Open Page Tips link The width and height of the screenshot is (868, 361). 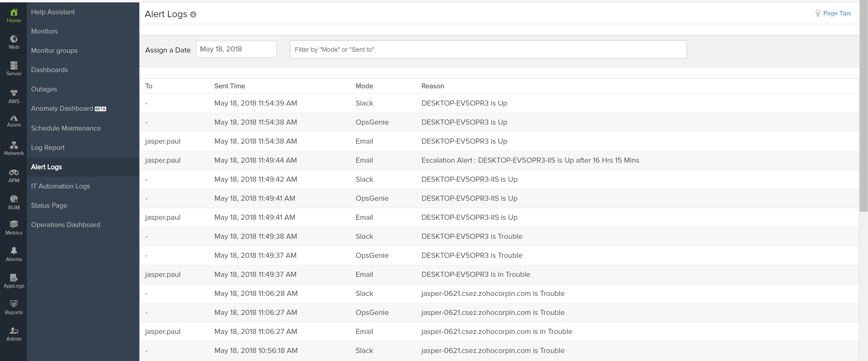[836, 13]
